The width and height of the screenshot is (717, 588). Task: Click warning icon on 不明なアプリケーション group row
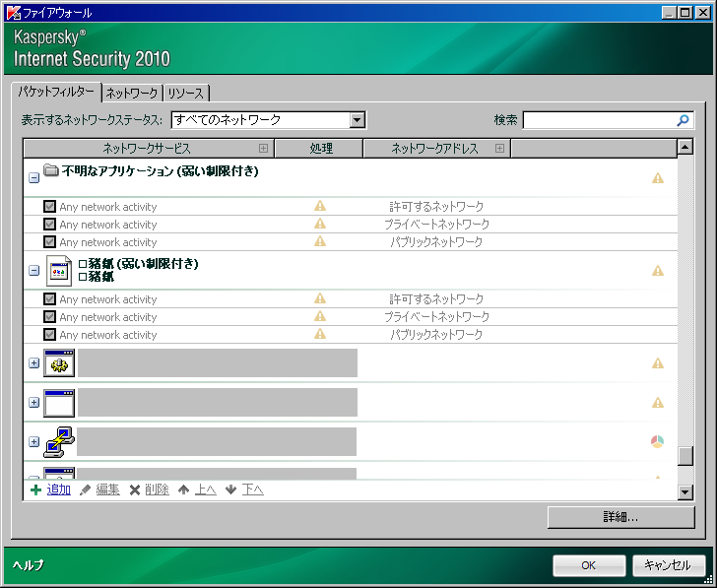click(658, 178)
